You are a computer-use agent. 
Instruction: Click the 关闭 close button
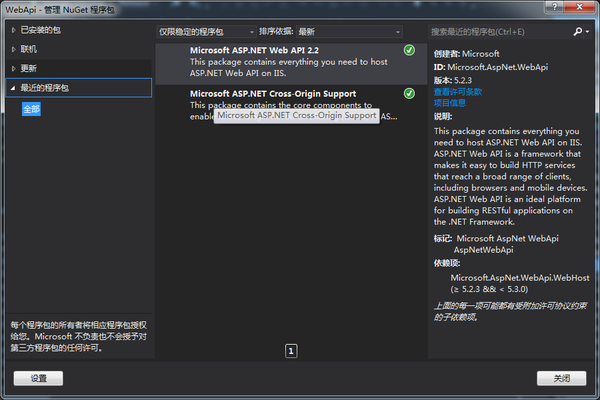click(561, 378)
